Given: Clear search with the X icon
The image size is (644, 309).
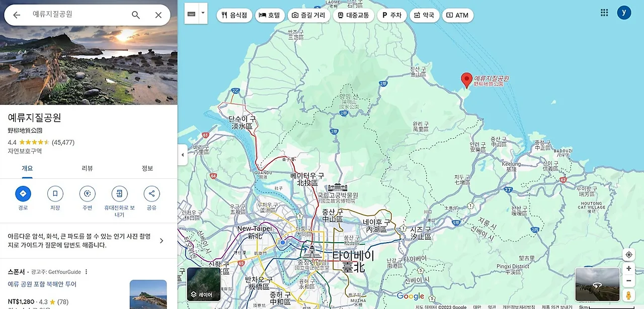Looking at the screenshot, I should point(158,15).
